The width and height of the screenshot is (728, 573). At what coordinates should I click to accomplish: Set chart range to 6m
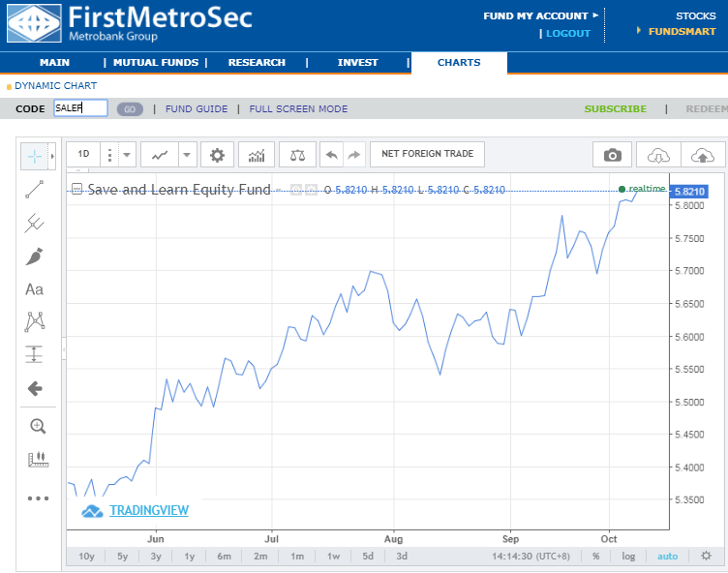pyautogui.click(x=224, y=556)
